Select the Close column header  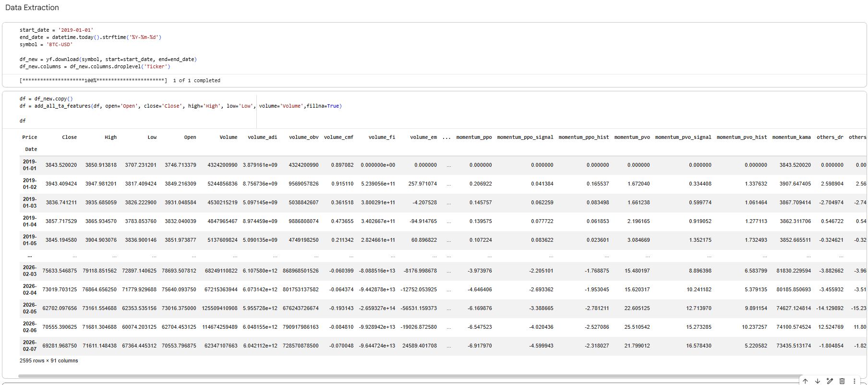(x=69, y=137)
